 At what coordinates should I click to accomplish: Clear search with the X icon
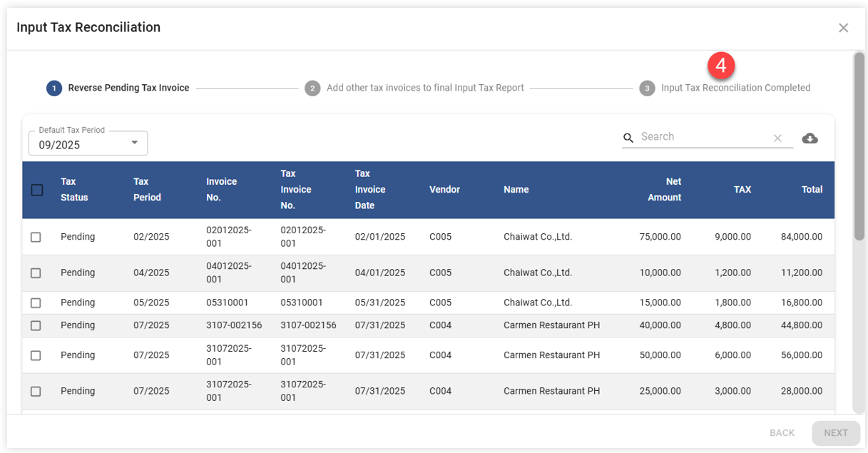777,138
